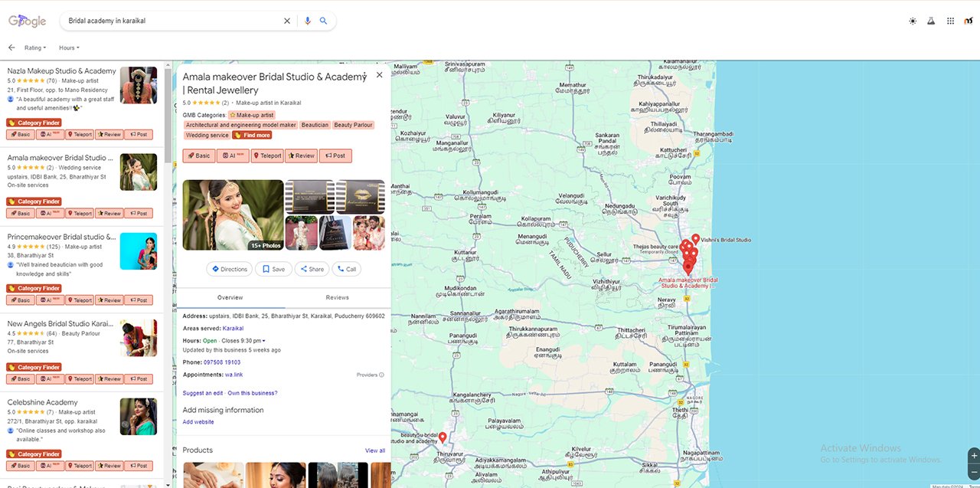This screenshot has width=980, height=488.
Task: Select the Beauty Parlour category tag
Action: [353, 125]
